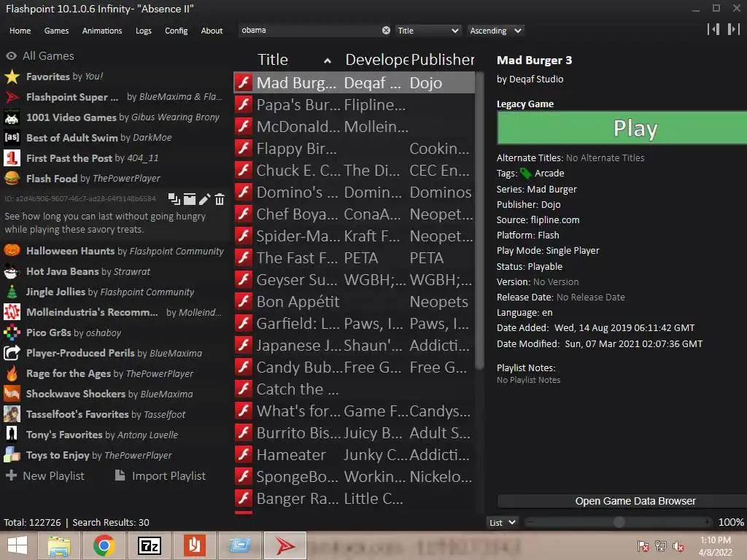This screenshot has height=560, width=747.
Task: Open Tasselfoot's Favorites playlist
Action: coord(115,414)
